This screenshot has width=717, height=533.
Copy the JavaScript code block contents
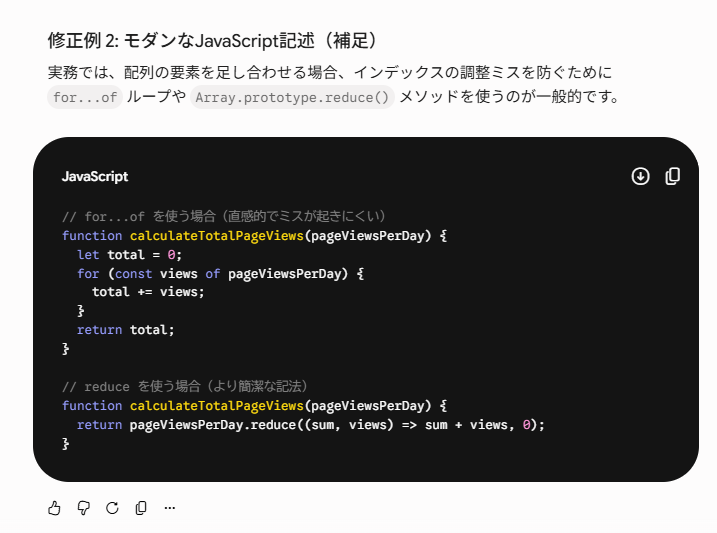click(672, 176)
